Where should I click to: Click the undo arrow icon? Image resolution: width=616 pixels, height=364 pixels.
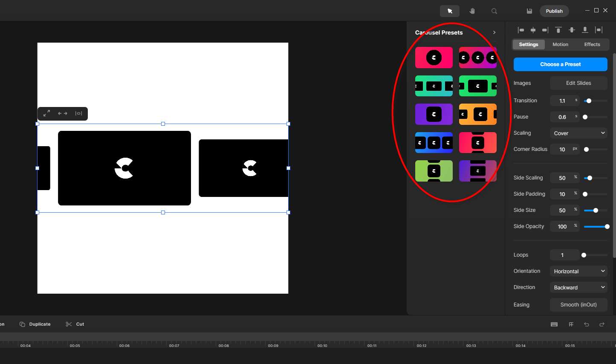tap(586, 324)
